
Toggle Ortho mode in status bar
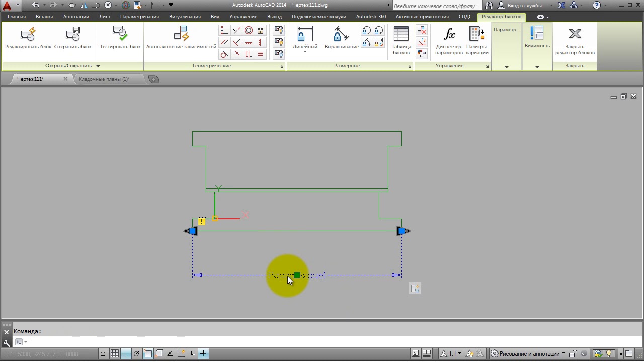point(125,354)
